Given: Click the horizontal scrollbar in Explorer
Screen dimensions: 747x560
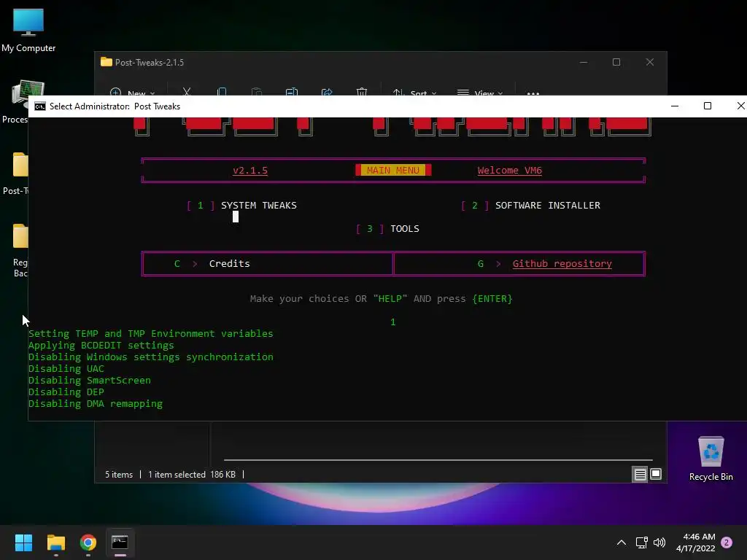Looking at the screenshot, I should [438, 460].
